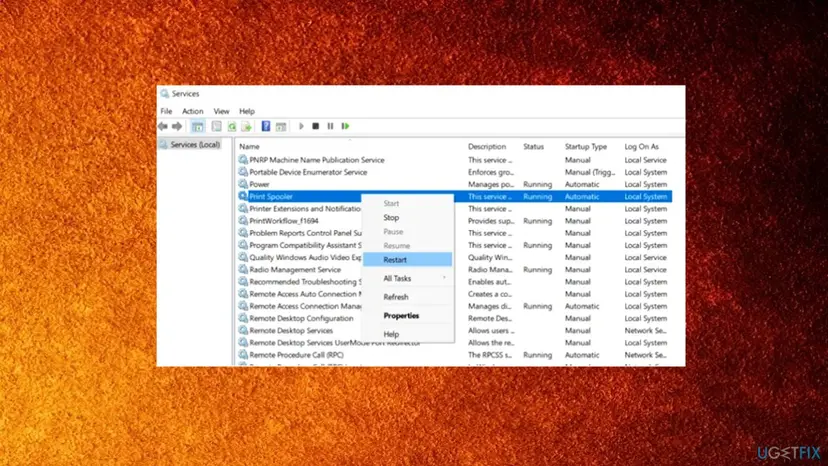Click Running status of Power service

coord(538,184)
